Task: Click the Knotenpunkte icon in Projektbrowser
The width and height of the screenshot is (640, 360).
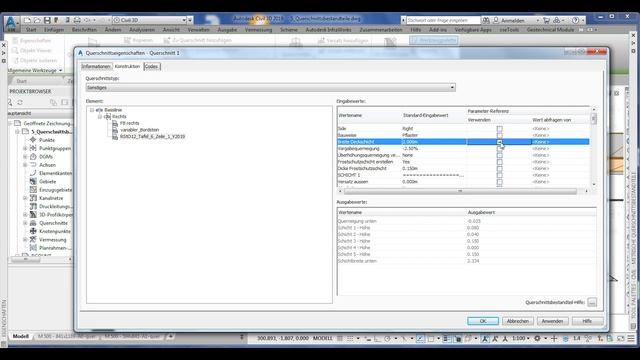Action: tap(33, 231)
